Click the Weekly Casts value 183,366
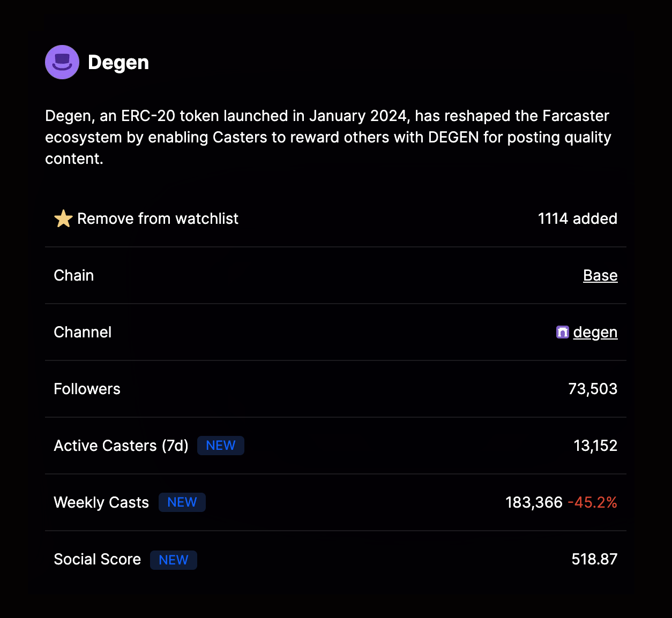This screenshot has width=672, height=618. coord(534,502)
